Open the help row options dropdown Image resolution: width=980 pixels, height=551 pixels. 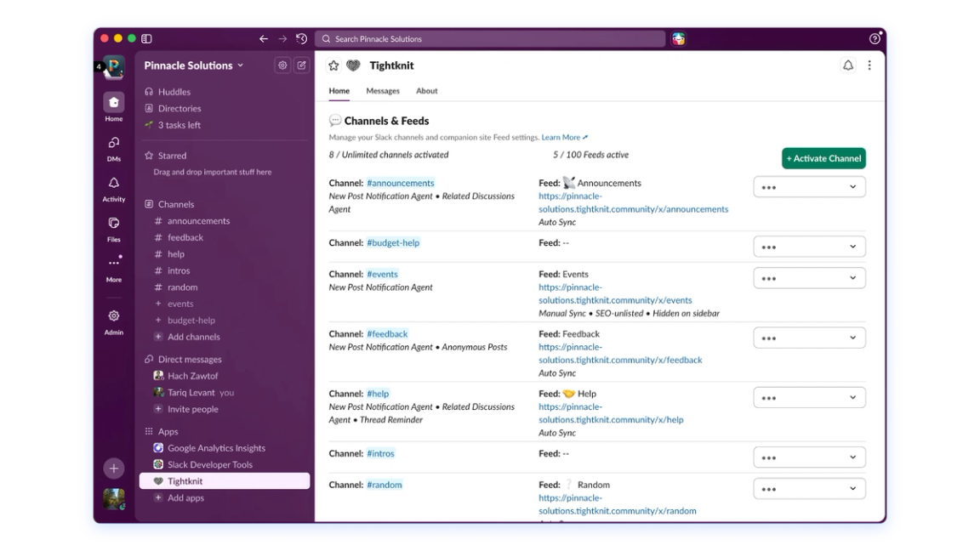pos(809,398)
